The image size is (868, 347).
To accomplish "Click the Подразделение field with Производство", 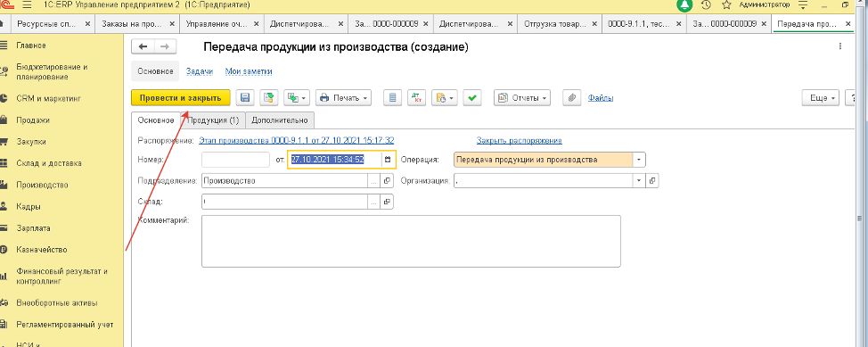I will click(x=285, y=181).
